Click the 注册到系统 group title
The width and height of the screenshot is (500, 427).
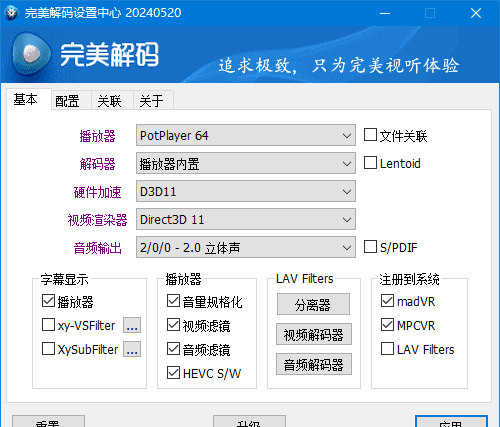[x=409, y=279]
